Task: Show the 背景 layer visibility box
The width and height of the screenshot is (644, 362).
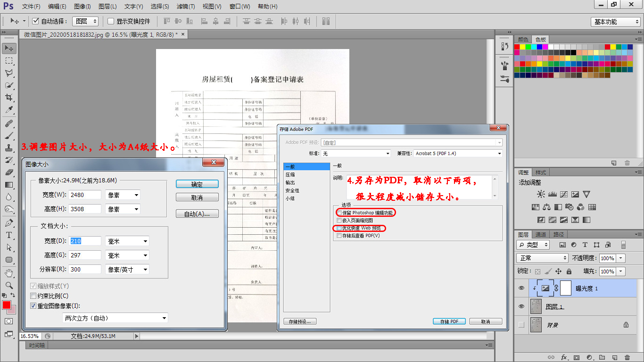Action: [521, 325]
